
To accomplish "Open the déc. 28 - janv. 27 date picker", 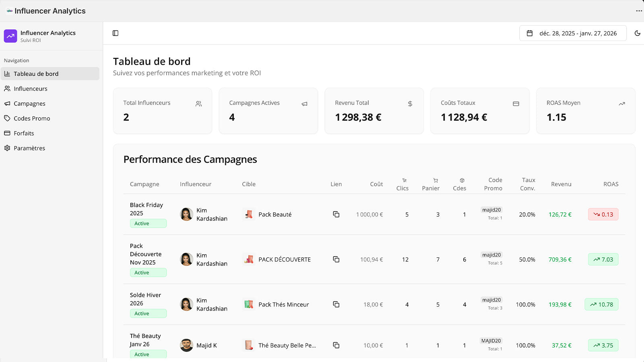I will (572, 33).
